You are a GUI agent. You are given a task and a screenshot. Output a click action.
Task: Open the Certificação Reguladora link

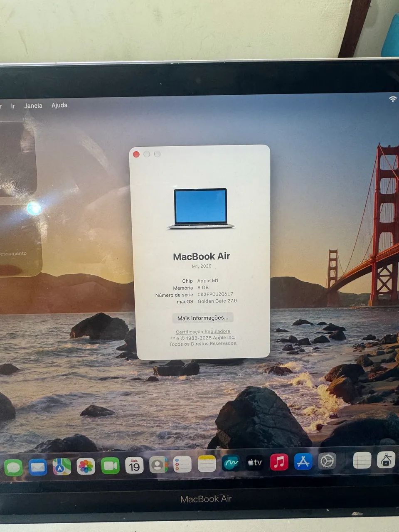[x=203, y=332]
